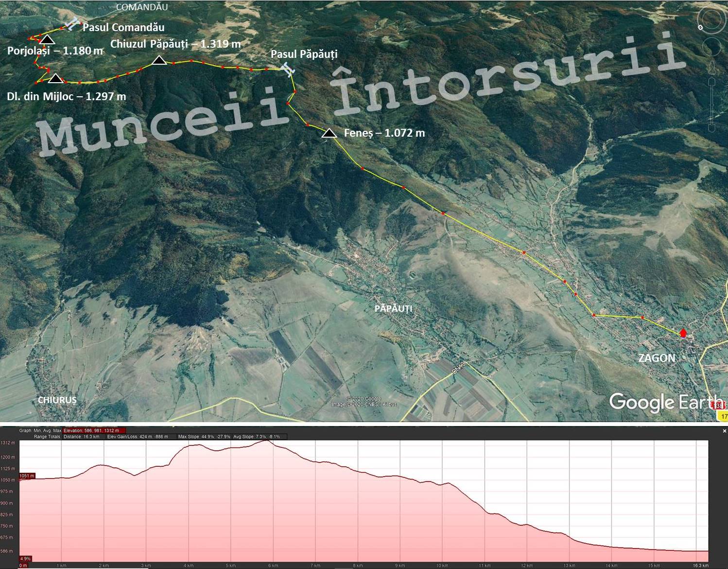Click the red placemark at Zagon
Screen dimensions: 728x569
click(x=683, y=333)
